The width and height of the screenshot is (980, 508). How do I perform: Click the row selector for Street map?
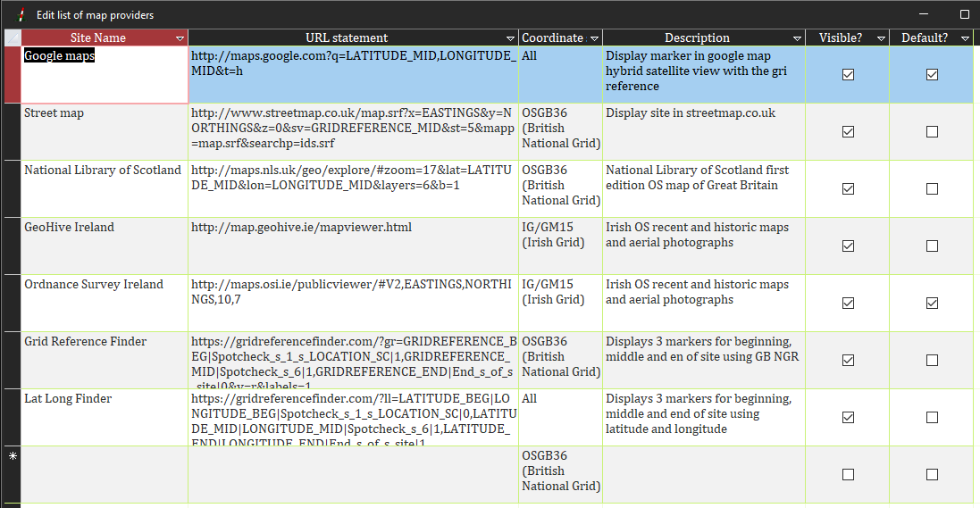12,131
